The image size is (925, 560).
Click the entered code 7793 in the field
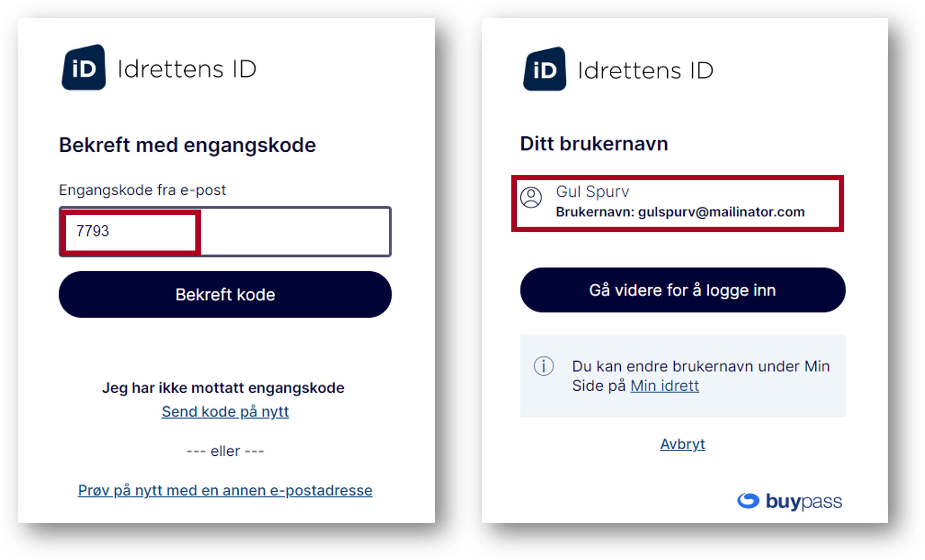click(x=92, y=231)
